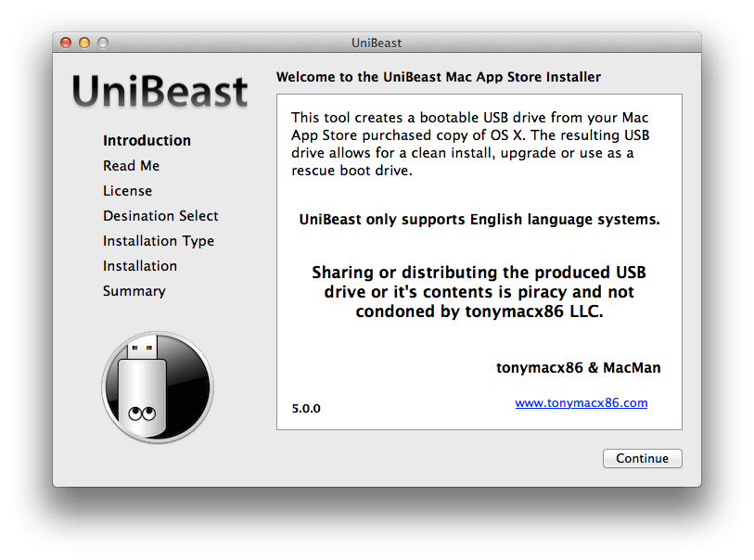754x560 pixels.
Task: Click the green zoom button
Action: coord(103,43)
